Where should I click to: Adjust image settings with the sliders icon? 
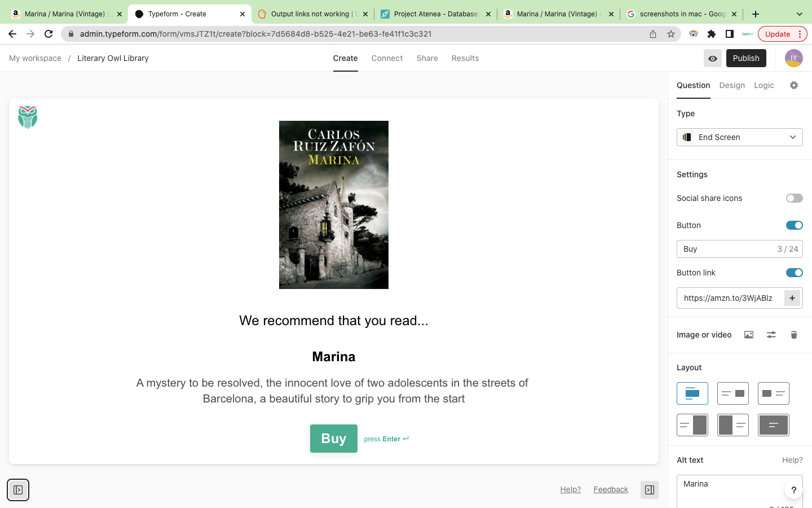[x=771, y=335]
